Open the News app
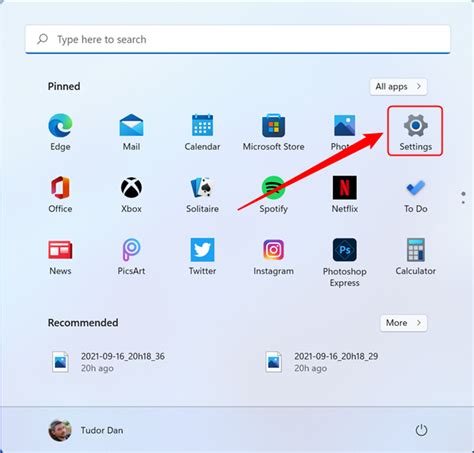Screen dimensions: 474x453 coord(60,257)
